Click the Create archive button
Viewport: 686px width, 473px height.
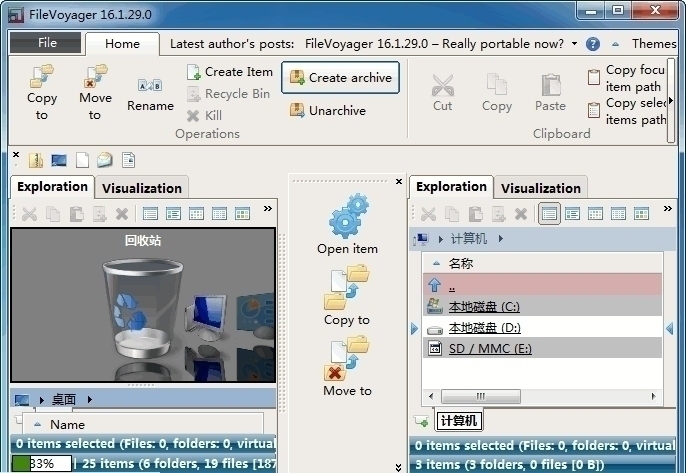point(340,77)
